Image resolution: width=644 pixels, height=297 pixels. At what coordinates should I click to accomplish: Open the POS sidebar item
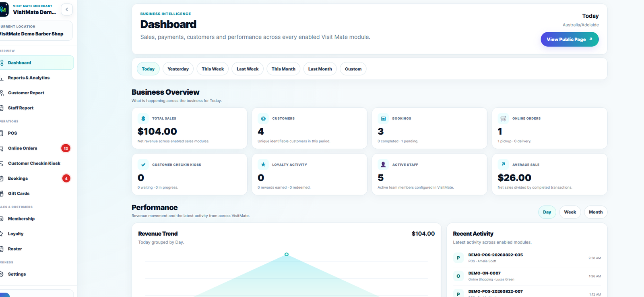coord(36,133)
